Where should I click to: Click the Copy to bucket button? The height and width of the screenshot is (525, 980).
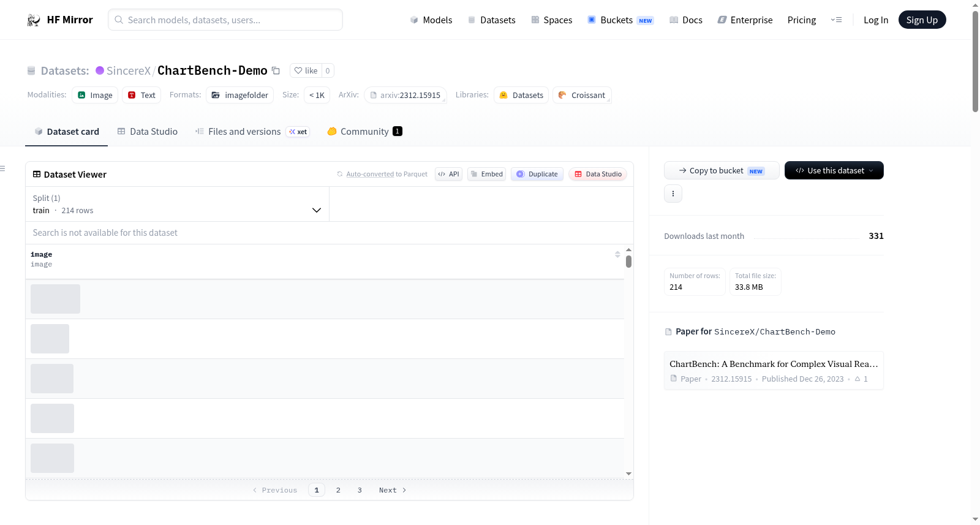pos(722,170)
